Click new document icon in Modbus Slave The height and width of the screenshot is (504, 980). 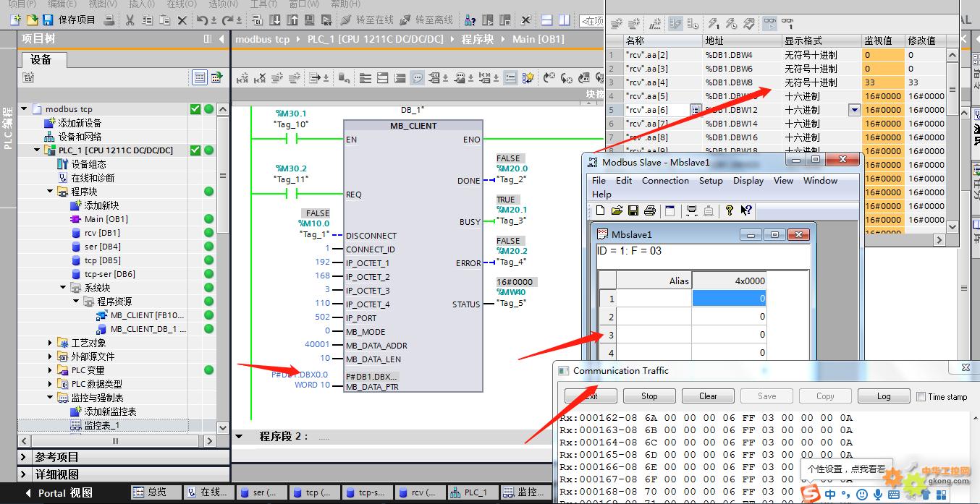point(600,210)
